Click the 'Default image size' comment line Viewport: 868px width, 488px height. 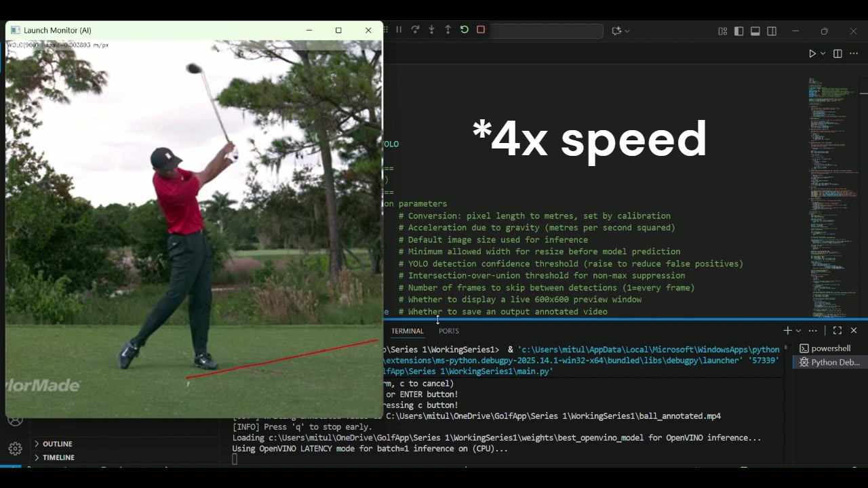(493, 240)
